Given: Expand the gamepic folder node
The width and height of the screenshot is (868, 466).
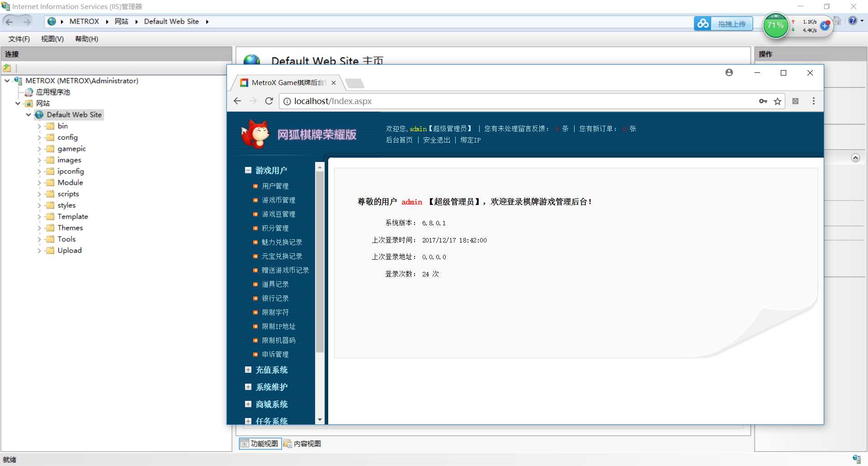Looking at the screenshot, I should (39, 149).
